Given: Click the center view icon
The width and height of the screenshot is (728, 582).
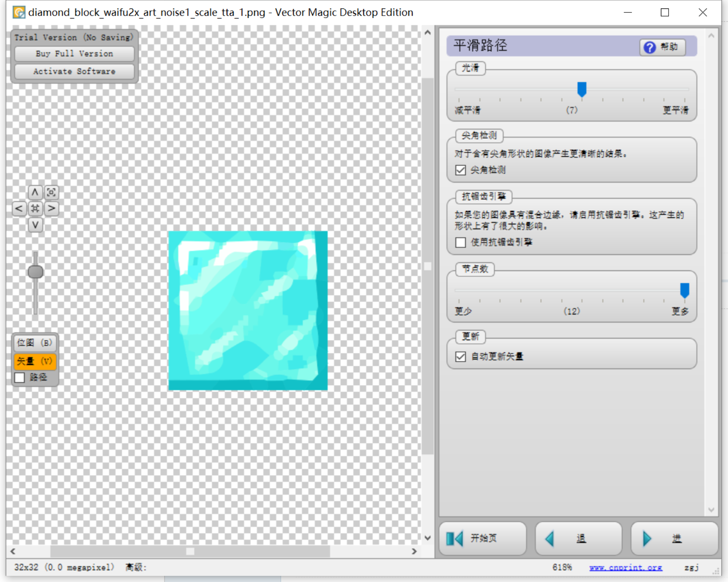Looking at the screenshot, I should point(35,209).
